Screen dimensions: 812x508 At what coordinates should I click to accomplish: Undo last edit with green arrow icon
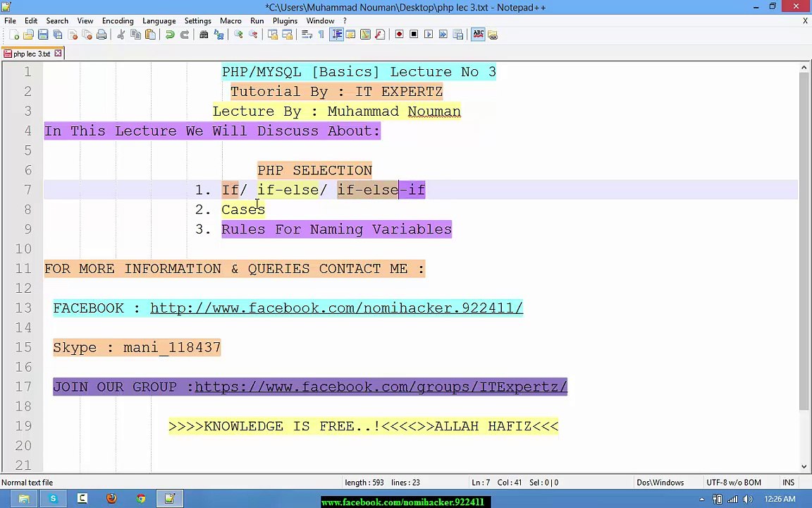169,35
